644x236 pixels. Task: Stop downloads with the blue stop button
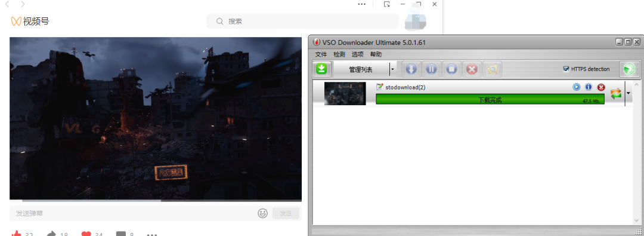(452, 69)
